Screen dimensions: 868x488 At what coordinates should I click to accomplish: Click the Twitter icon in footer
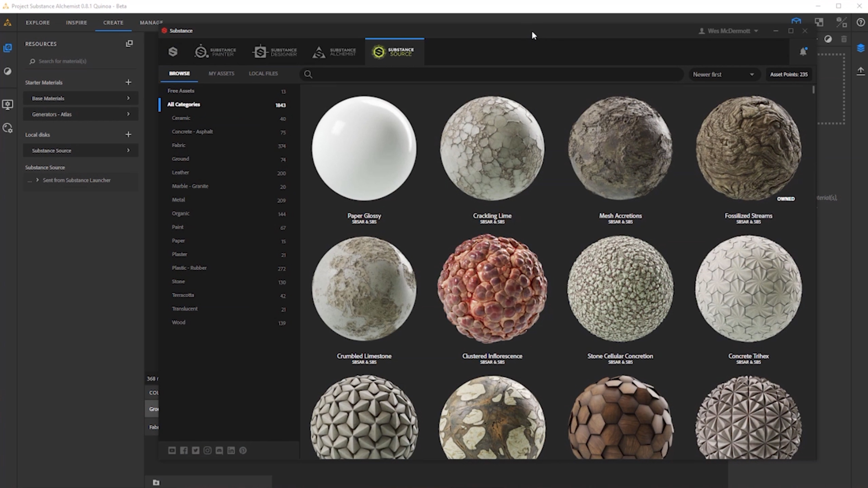tap(195, 450)
